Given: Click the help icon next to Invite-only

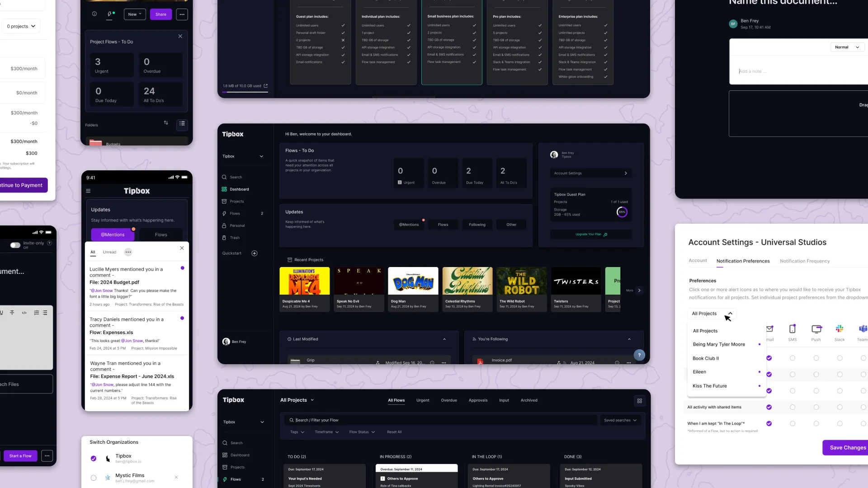Looking at the screenshot, I should tap(50, 243).
